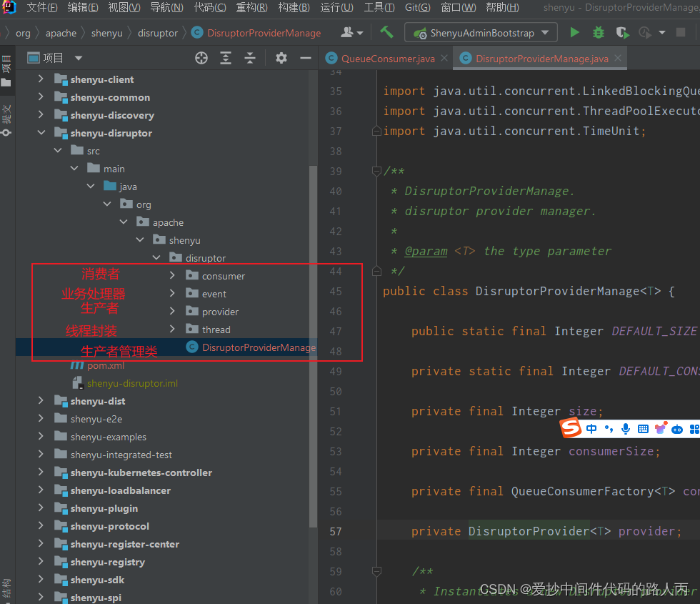Close the DisruptorProviderManage.java tab
The image size is (700, 604).
click(x=618, y=58)
